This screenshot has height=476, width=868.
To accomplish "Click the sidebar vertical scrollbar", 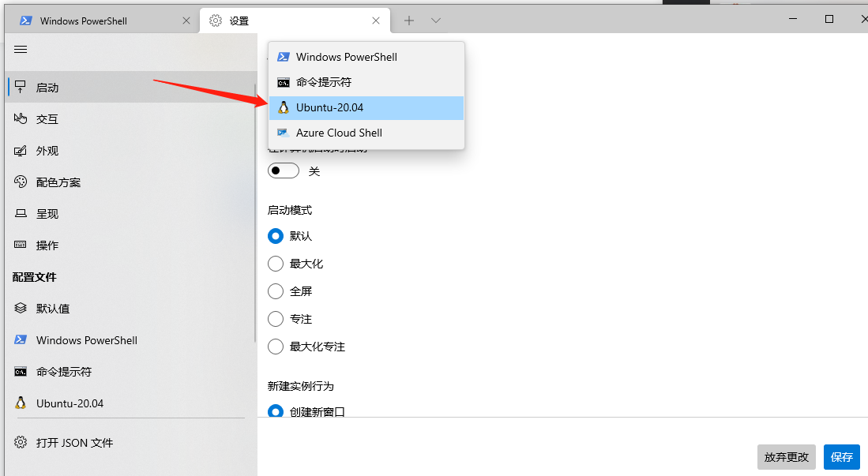I will tap(255, 213).
